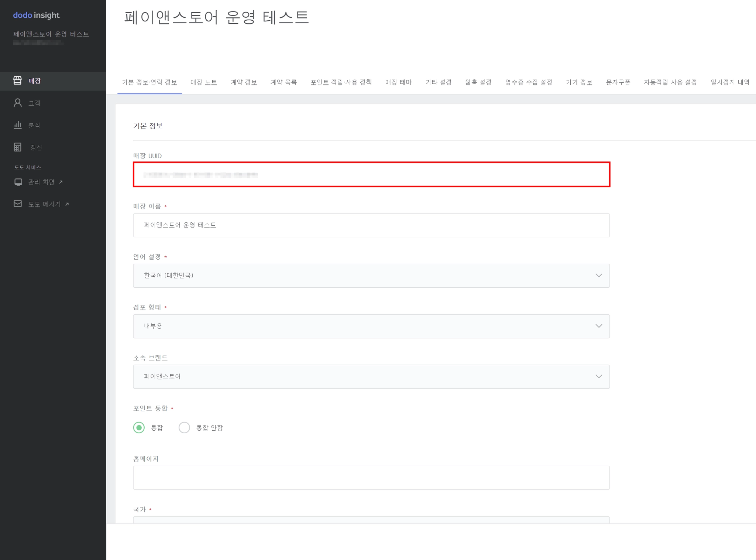756x560 pixels.
Task: Click the dodo insight logo link
Action: [36, 15]
